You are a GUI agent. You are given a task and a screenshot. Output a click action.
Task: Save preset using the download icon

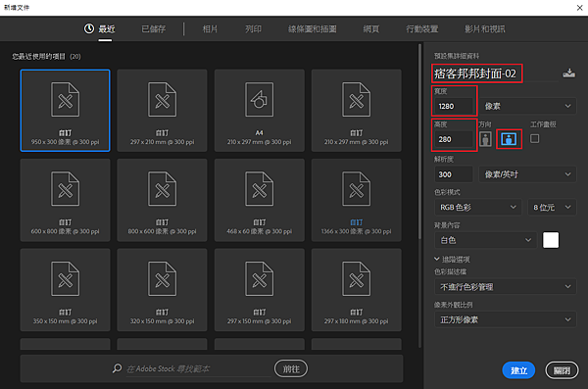tap(568, 73)
